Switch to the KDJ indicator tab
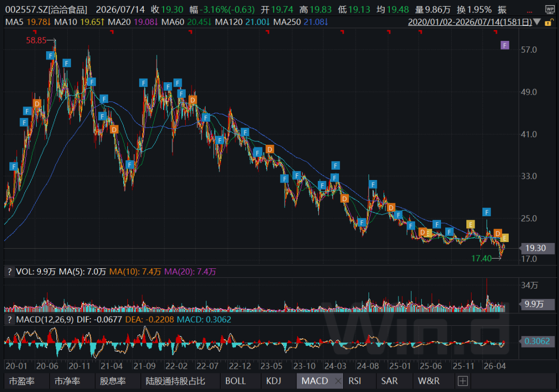 coord(273,381)
